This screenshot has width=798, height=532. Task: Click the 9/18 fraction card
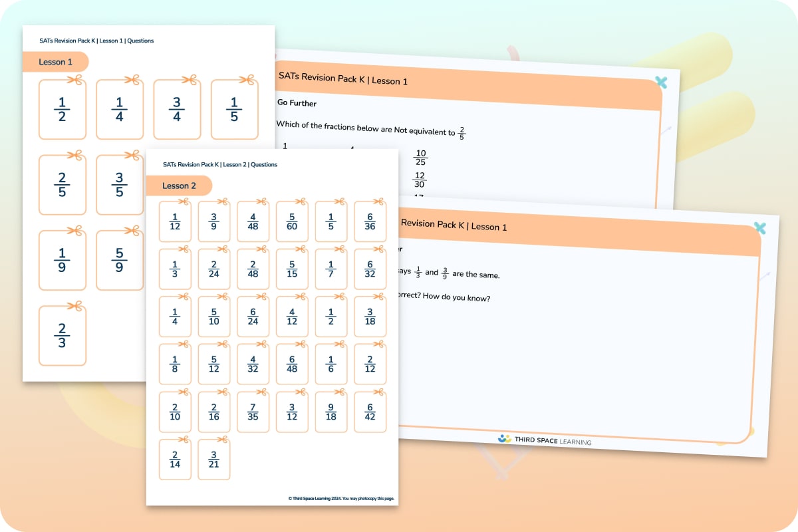[331, 412]
